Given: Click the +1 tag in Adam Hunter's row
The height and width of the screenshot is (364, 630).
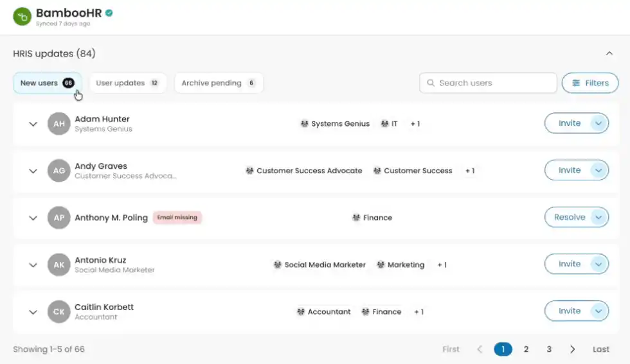Looking at the screenshot, I should [x=415, y=124].
